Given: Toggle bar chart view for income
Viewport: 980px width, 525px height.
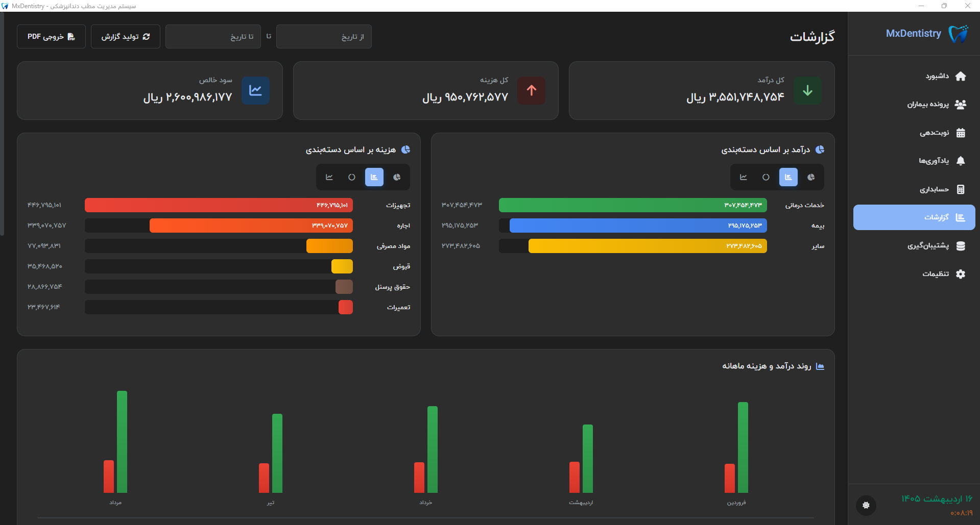Looking at the screenshot, I should pos(788,177).
